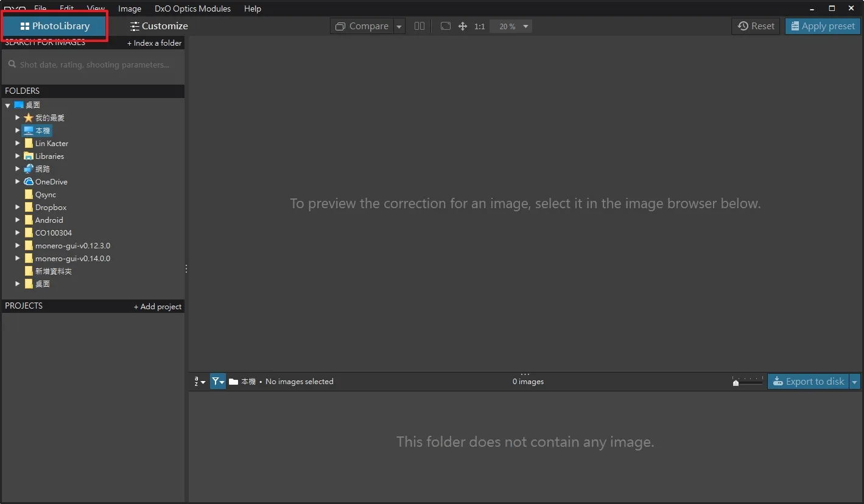The image size is (864, 504).
Task: Click the computer icon beside 本機
Action: click(29, 131)
